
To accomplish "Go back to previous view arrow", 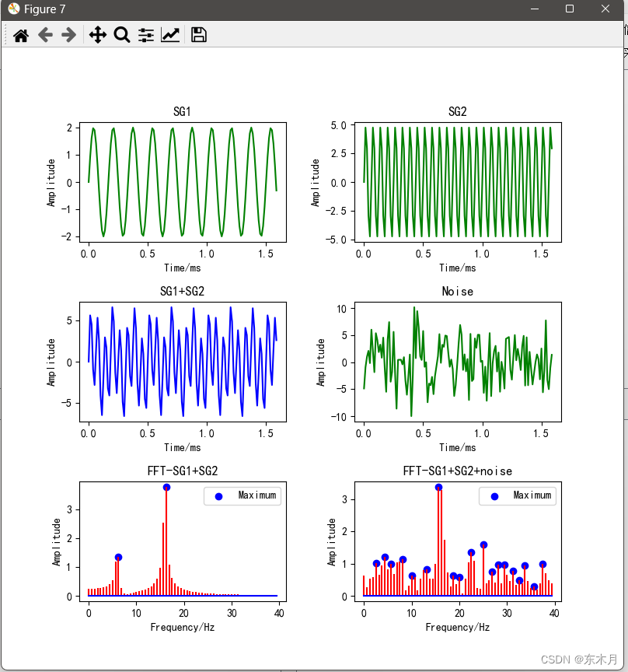I will (x=45, y=35).
